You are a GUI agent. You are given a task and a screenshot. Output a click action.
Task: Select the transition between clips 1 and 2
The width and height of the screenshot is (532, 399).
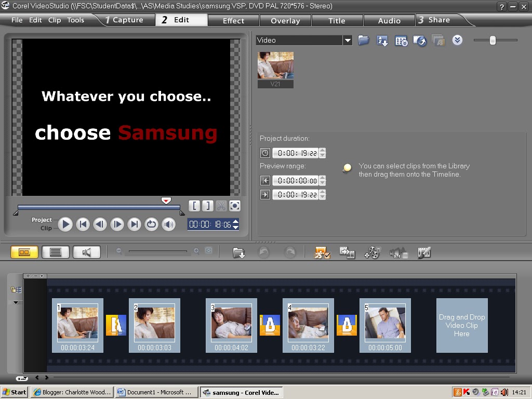(x=116, y=325)
